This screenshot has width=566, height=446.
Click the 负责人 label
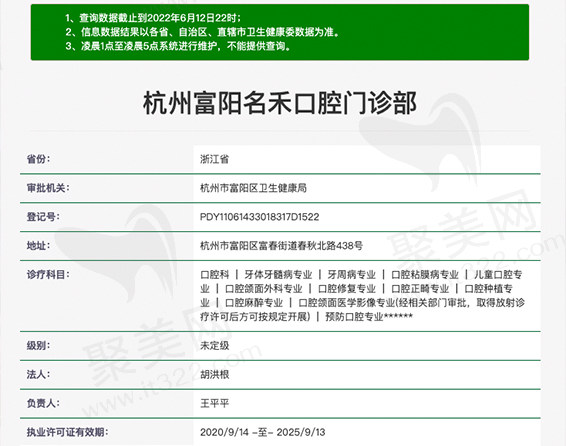pyautogui.click(x=43, y=403)
